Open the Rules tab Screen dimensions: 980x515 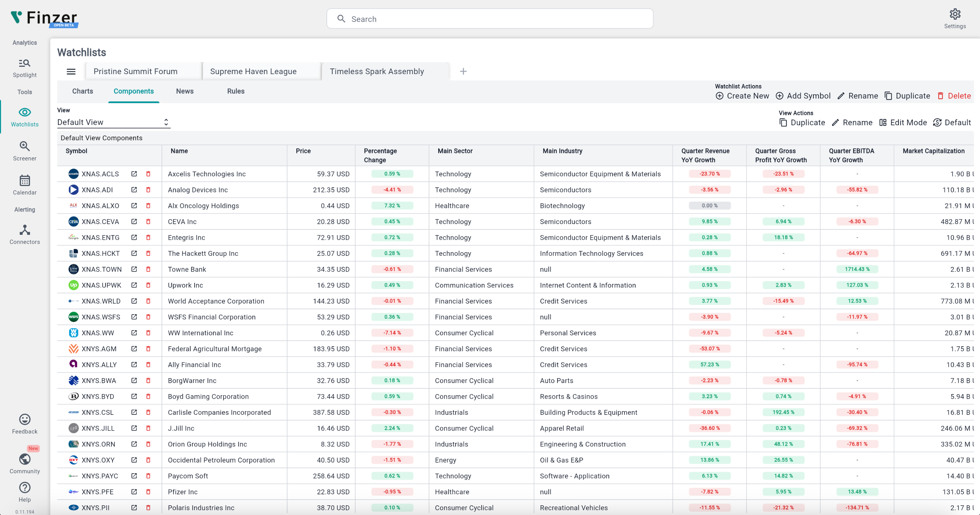236,92
